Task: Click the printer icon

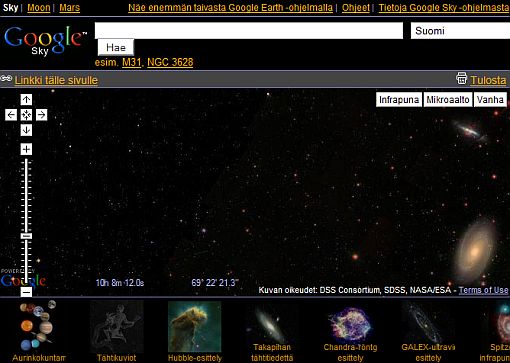Action: (x=462, y=79)
